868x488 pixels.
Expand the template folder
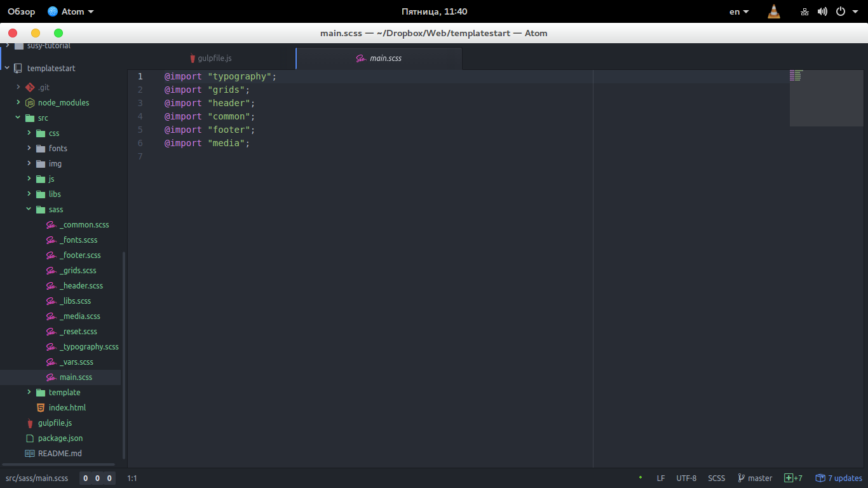click(29, 392)
